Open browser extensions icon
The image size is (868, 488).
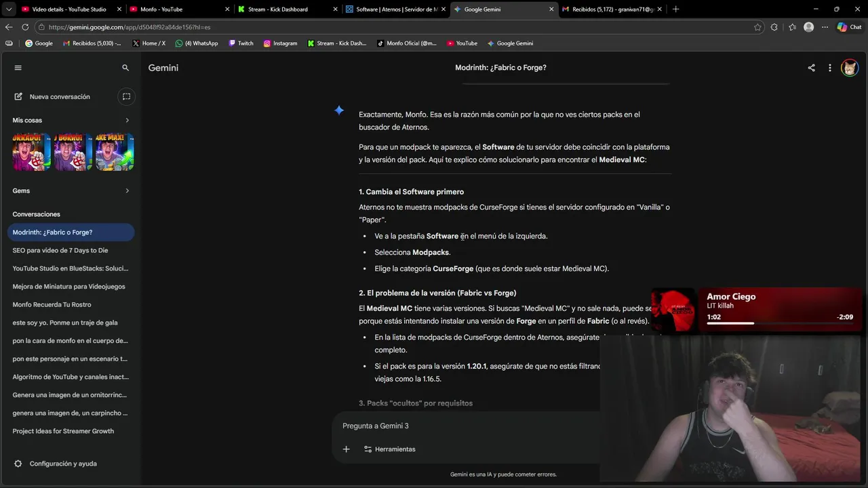774,27
